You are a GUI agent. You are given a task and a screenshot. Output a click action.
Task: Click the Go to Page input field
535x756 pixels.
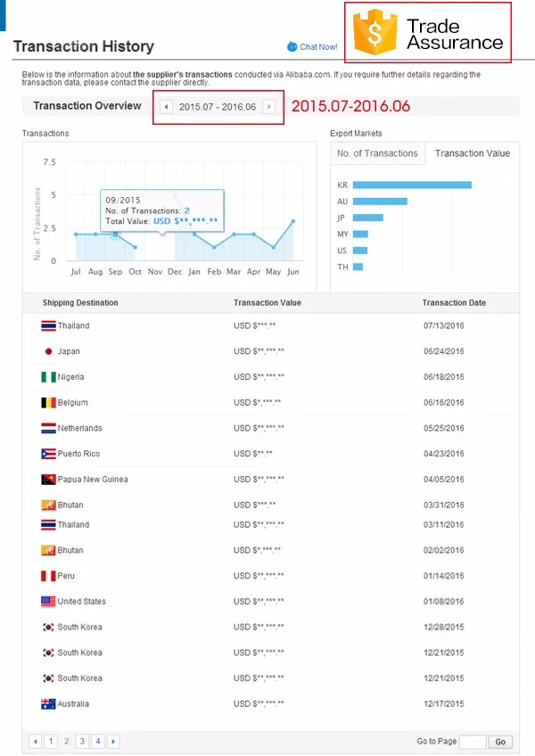click(472, 742)
